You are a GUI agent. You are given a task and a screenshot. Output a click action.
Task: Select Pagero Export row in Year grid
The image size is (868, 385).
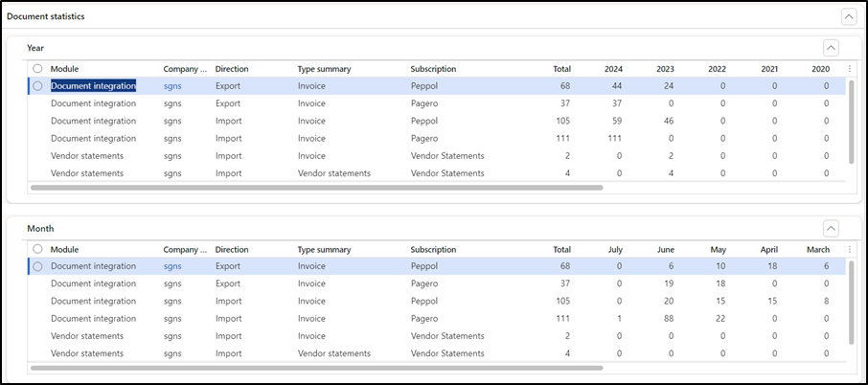click(436, 103)
